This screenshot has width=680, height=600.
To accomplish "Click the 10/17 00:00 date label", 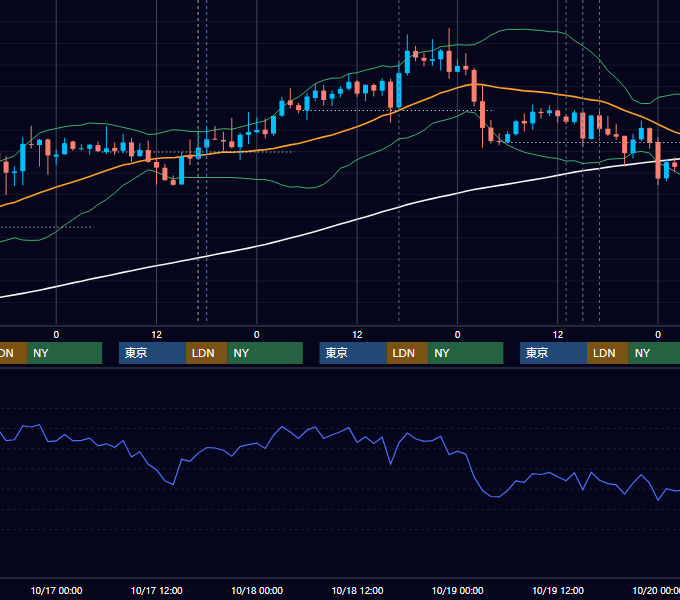I will click(x=56, y=590).
